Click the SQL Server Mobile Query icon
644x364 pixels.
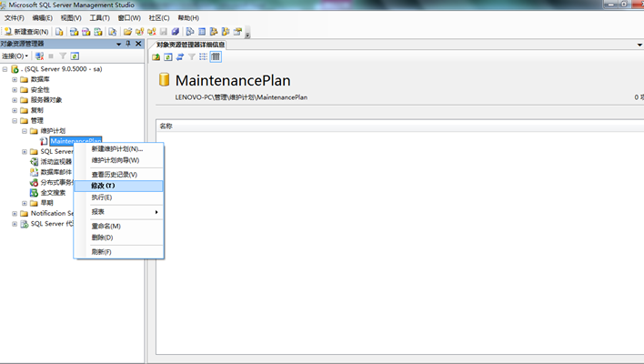112,32
